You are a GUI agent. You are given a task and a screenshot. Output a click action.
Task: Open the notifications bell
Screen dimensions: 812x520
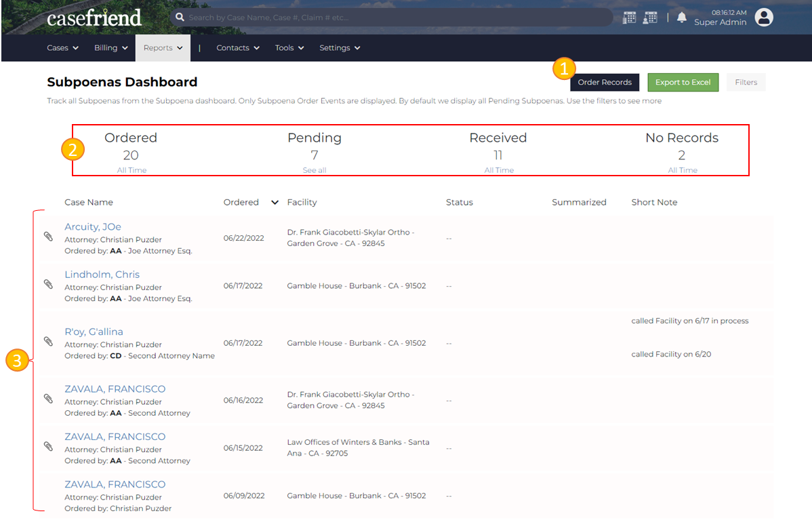coord(682,18)
